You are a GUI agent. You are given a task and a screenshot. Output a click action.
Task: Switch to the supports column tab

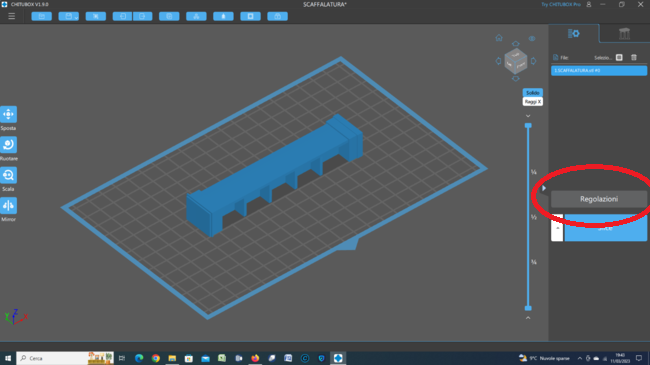pos(624,33)
